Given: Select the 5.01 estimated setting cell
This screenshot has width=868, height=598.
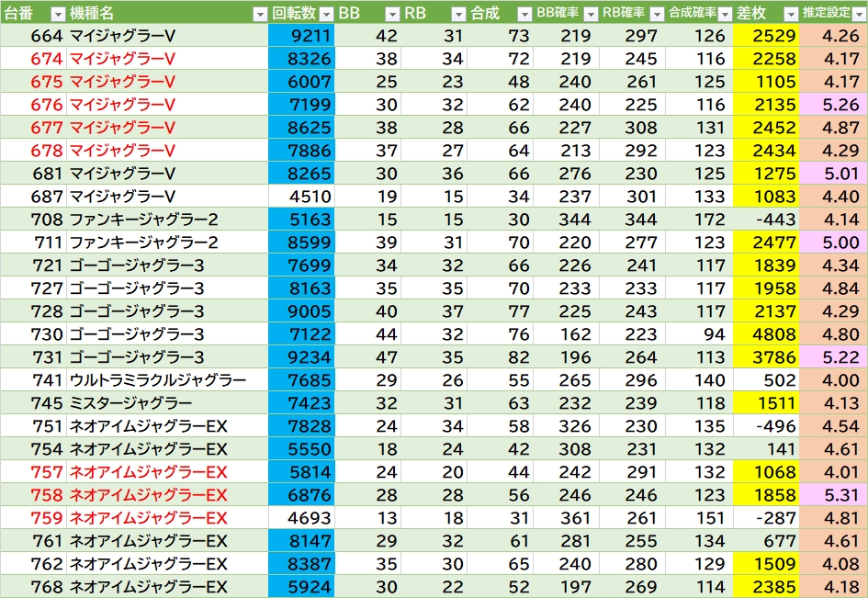Looking at the screenshot, I should click(834, 174).
